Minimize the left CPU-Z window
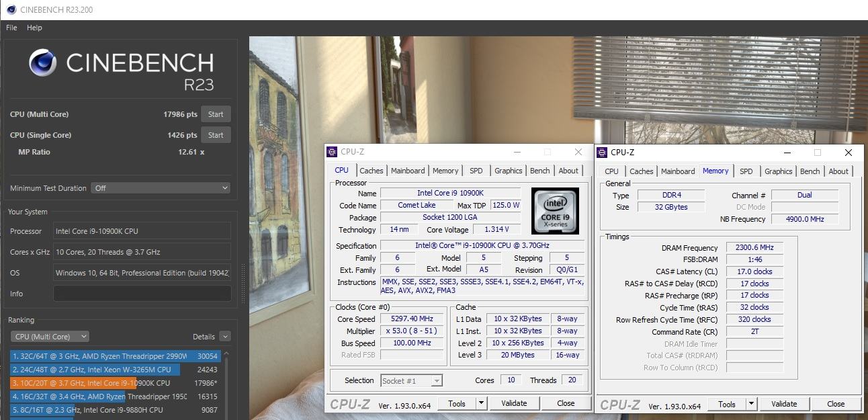Image resolution: width=868 pixels, height=420 pixels. [516, 153]
